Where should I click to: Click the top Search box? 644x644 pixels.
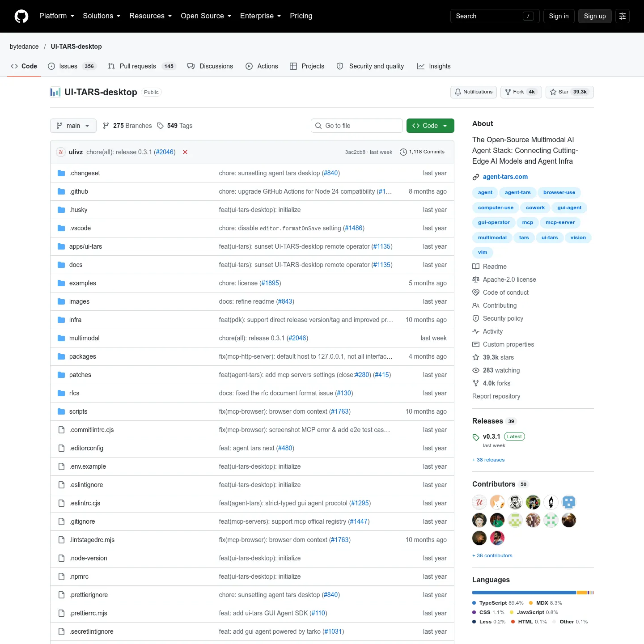click(x=495, y=16)
